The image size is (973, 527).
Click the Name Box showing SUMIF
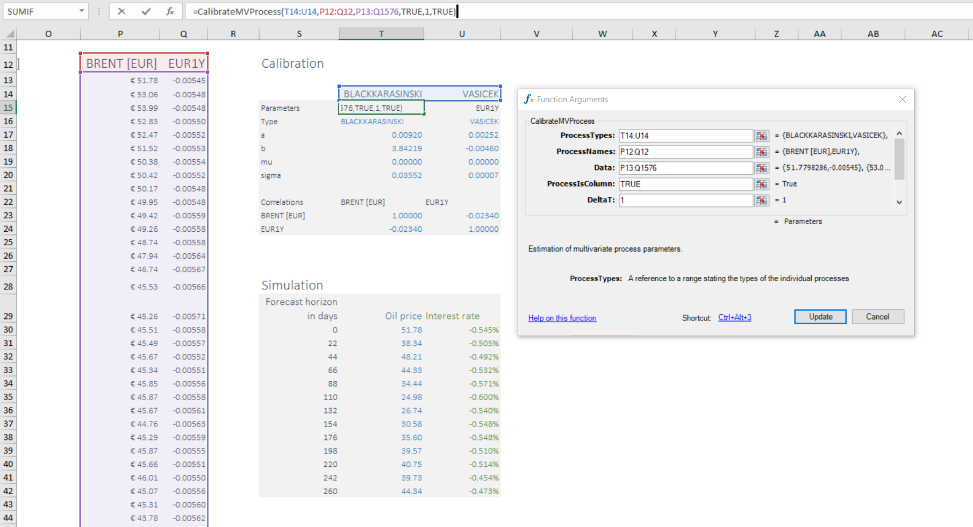coord(40,11)
